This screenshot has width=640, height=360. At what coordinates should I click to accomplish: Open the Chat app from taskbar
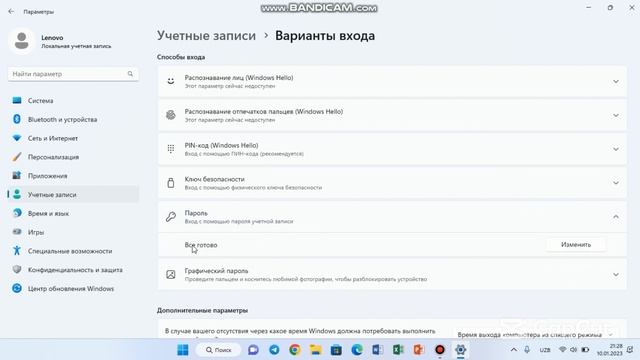(253, 350)
